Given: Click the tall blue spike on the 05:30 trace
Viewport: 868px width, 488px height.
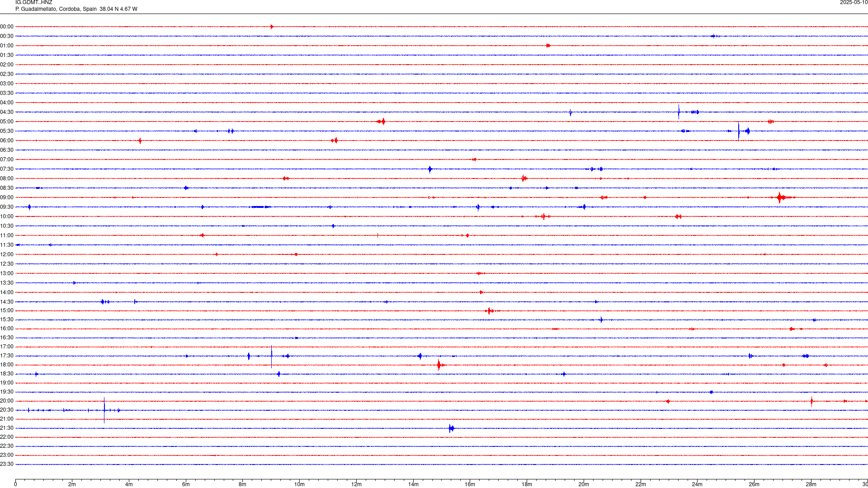Looking at the screenshot, I should pyautogui.click(x=739, y=131).
